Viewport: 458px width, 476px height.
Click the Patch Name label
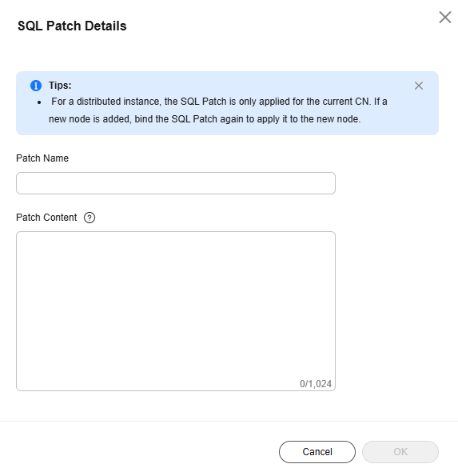pyautogui.click(x=42, y=158)
